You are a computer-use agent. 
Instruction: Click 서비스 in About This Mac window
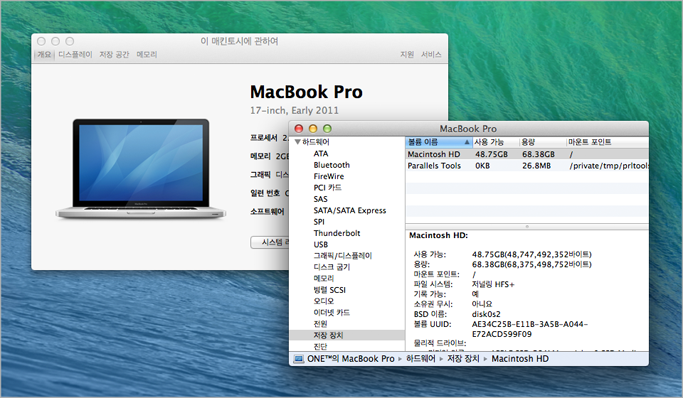pos(431,54)
